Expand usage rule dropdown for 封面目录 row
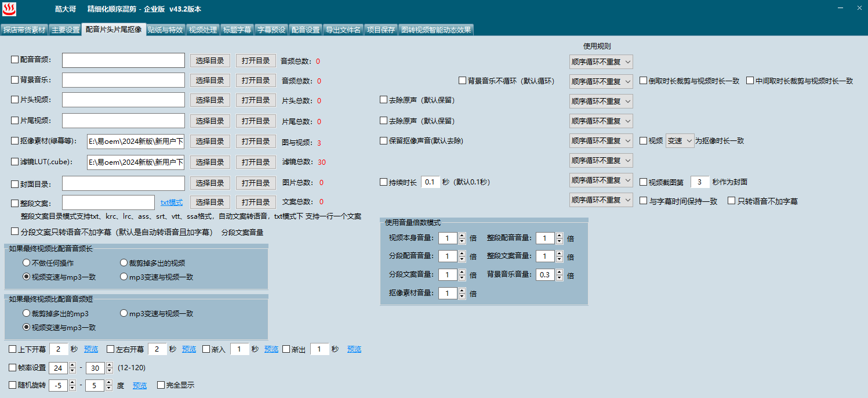The height and width of the screenshot is (398, 868). point(601,180)
